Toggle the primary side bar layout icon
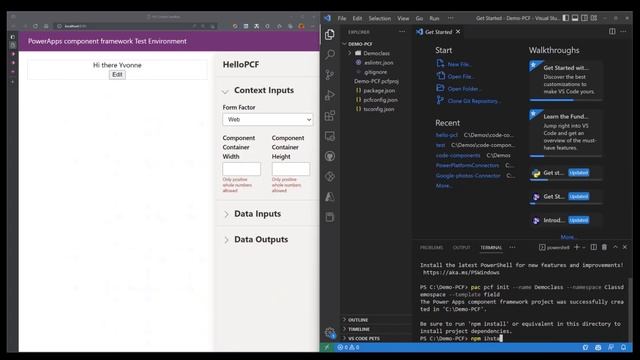Screen dimensions: 640x360 pyautogui.click(x=566, y=18)
